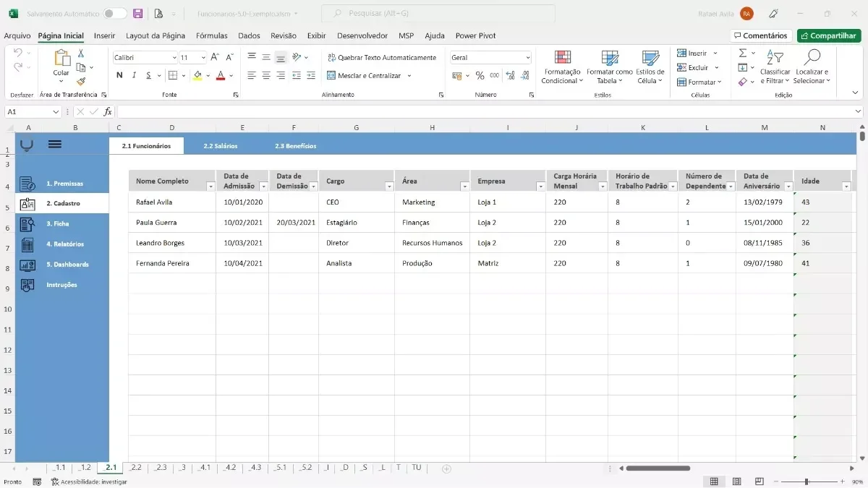Click the Instruções icon in sidebar
This screenshot has width=868, height=488.
27,285
